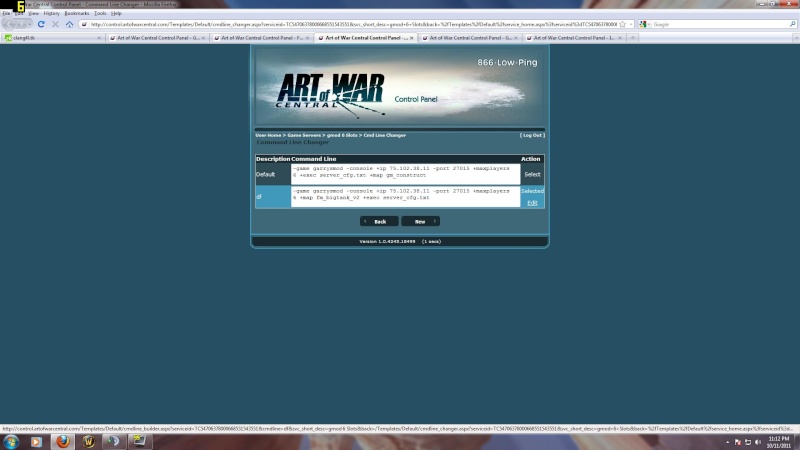The width and height of the screenshot is (800, 450).
Task: Open the list all tabs dropdown
Action: coord(795,37)
